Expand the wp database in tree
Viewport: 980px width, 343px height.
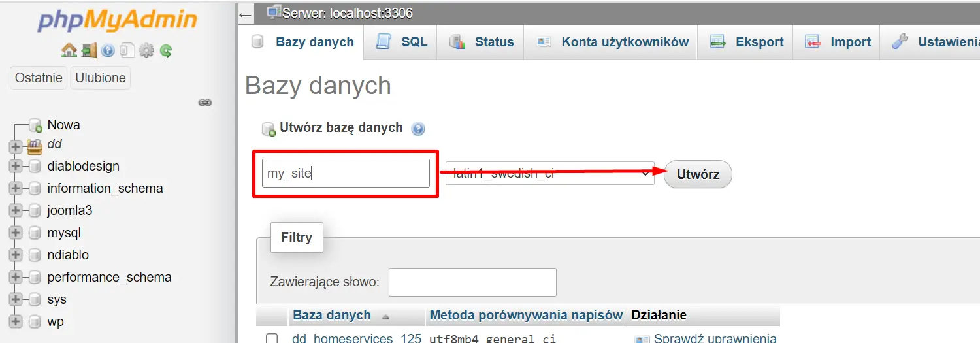[16, 321]
